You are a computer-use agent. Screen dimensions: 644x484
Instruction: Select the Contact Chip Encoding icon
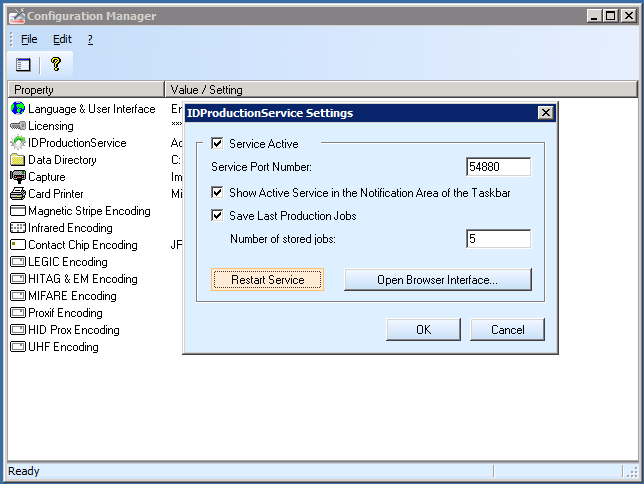click(x=17, y=245)
